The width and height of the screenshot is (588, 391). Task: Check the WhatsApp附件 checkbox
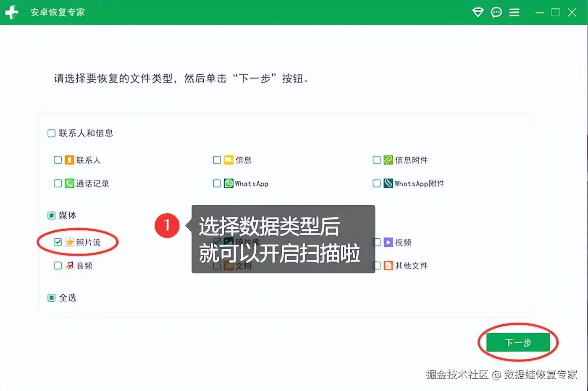tap(376, 183)
